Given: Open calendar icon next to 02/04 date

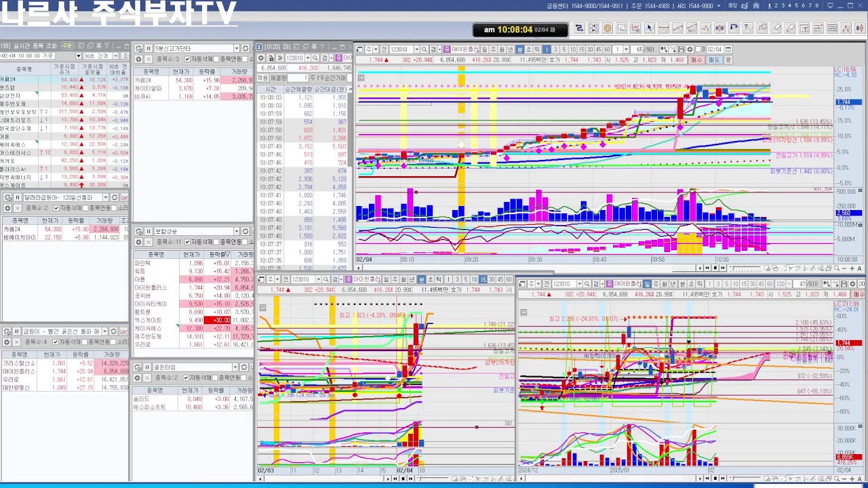Looking at the screenshot, I should click(728, 49).
